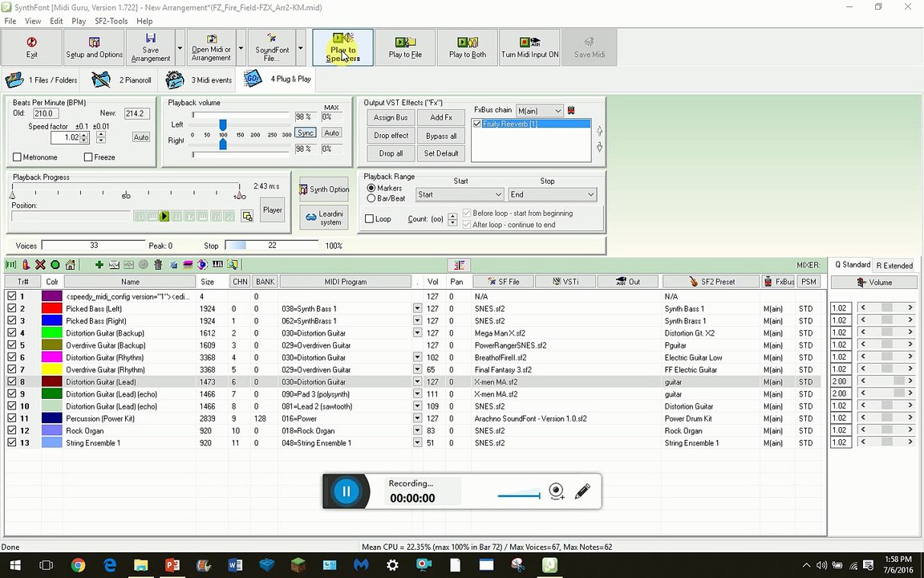The height and width of the screenshot is (578, 924).
Task: Click Save Arrangement button
Action: coord(150,47)
